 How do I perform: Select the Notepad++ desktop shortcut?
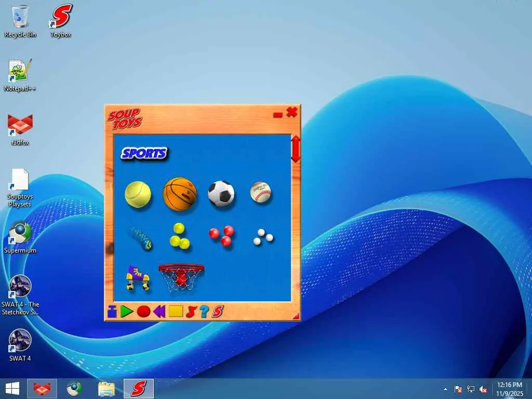(20, 75)
